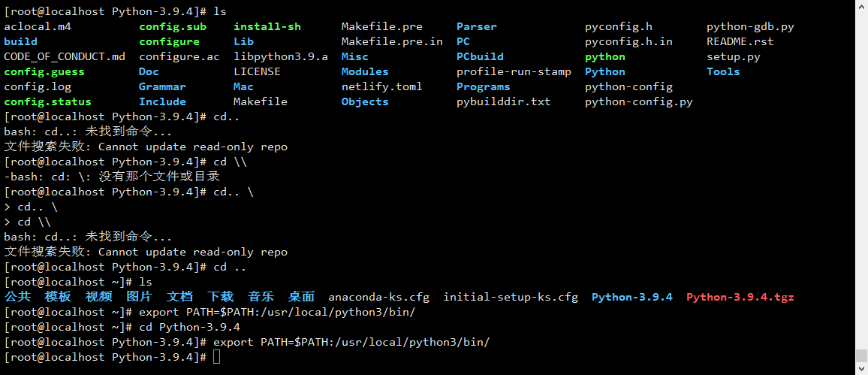The width and height of the screenshot is (868, 375).
Task: Click the green configure script name
Action: (x=169, y=41)
